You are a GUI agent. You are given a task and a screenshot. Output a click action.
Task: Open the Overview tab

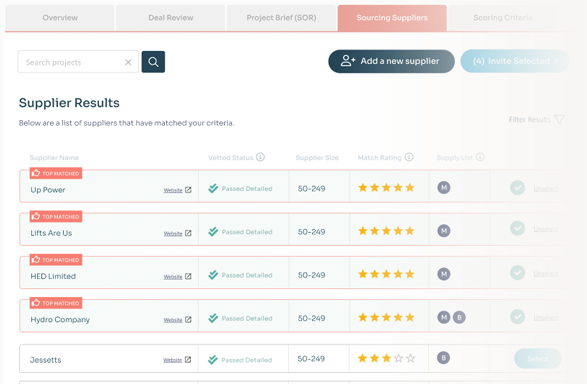coord(60,18)
